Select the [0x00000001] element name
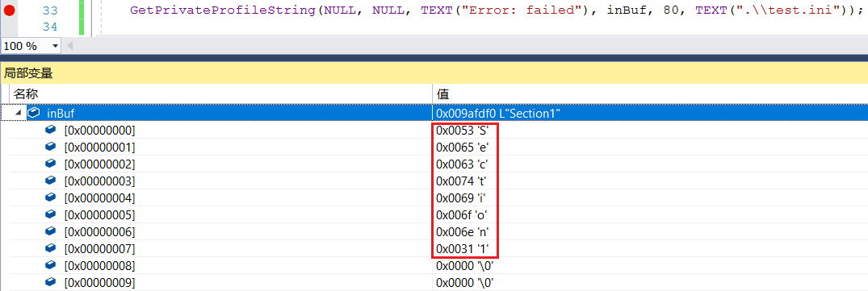The image size is (868, 291). point(99,148)
